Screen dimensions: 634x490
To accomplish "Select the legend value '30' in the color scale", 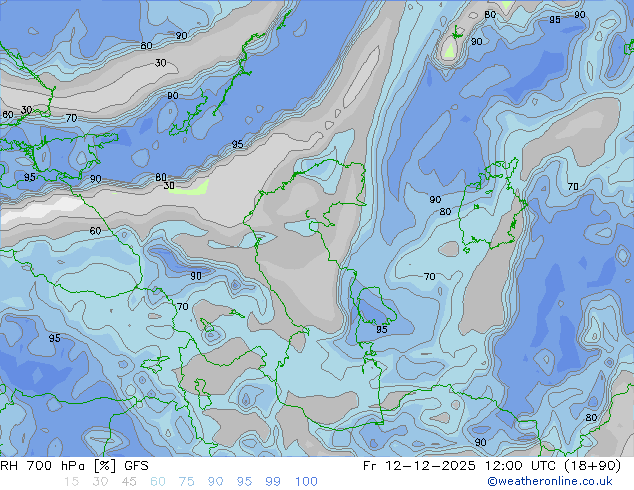I will click(x=100, y=482).
